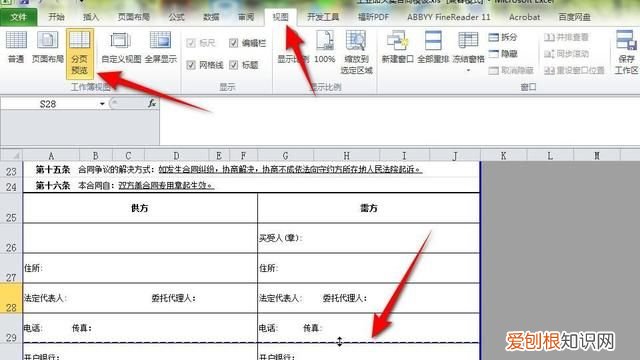The width and height of the screenshot is (640, 360).
Task: Click 并排查看 view side by side
Action: [566, 37]
